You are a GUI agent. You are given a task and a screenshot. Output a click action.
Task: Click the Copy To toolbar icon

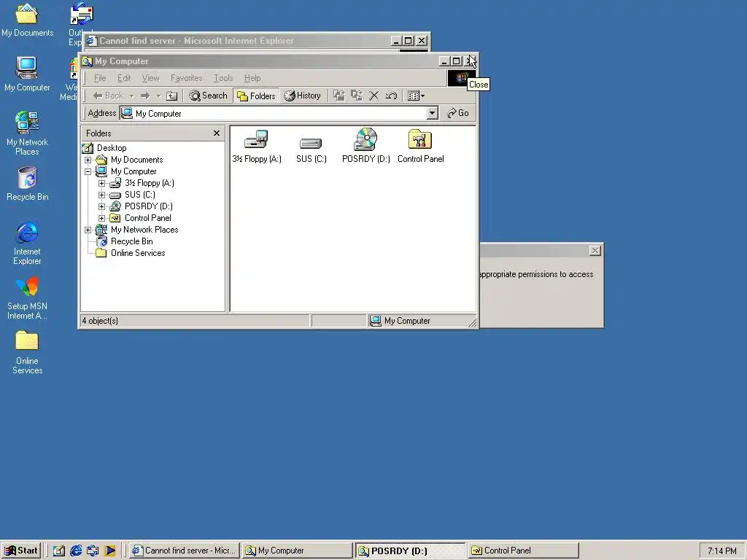[356, 96]
